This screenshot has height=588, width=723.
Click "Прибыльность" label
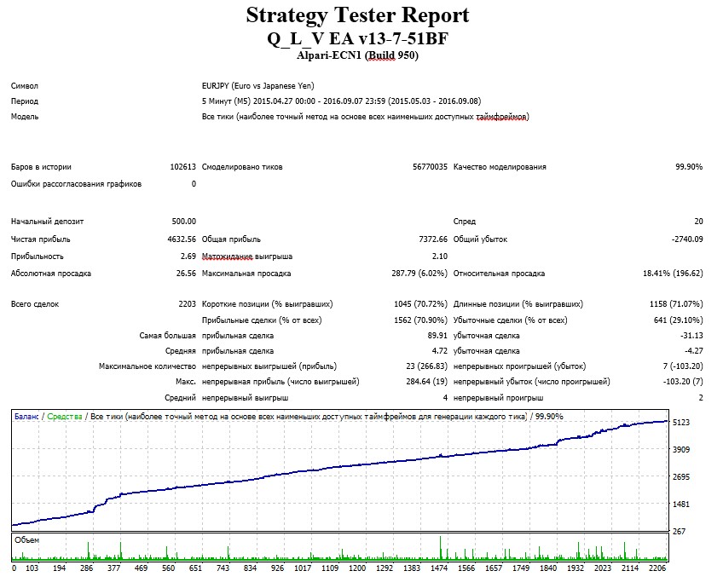(x=37, y=257)
